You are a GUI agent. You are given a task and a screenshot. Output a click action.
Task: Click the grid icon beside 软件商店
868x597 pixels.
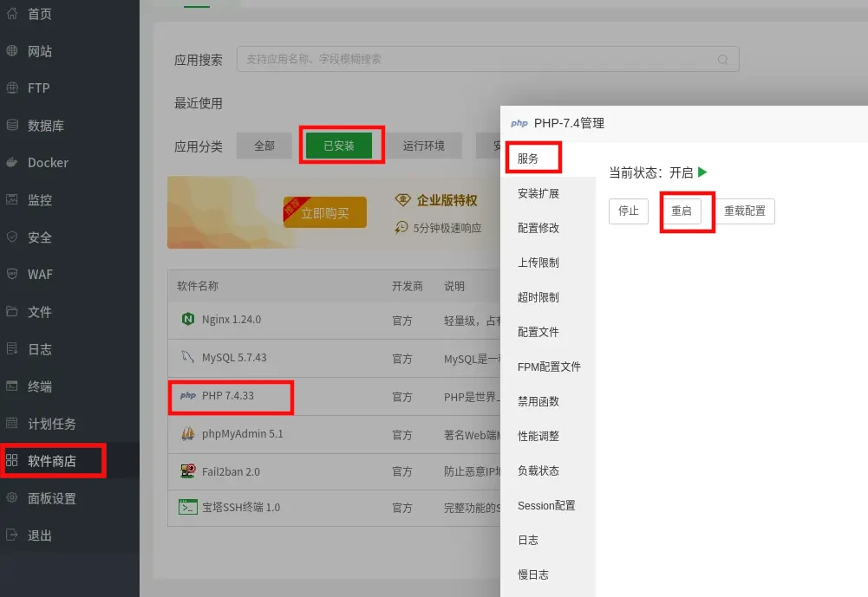pos(11,460)
